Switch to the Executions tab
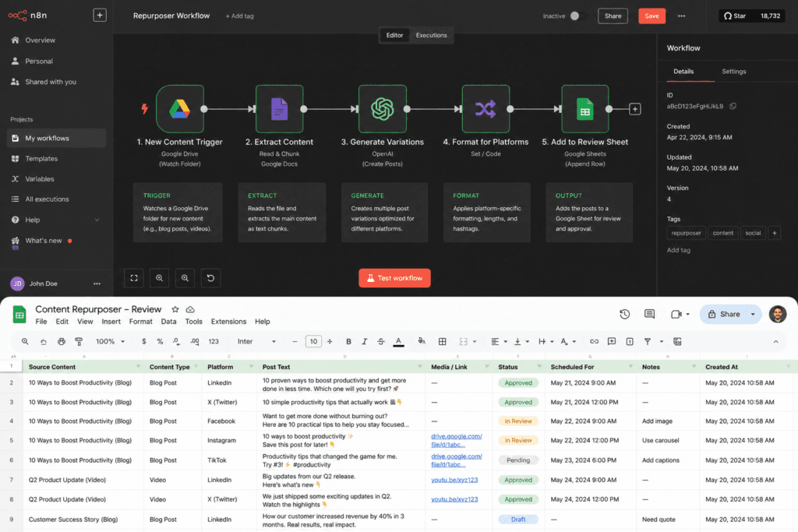The height and width of the screenshot is (532, 798). pyautogui.click(x=431, y=35)
